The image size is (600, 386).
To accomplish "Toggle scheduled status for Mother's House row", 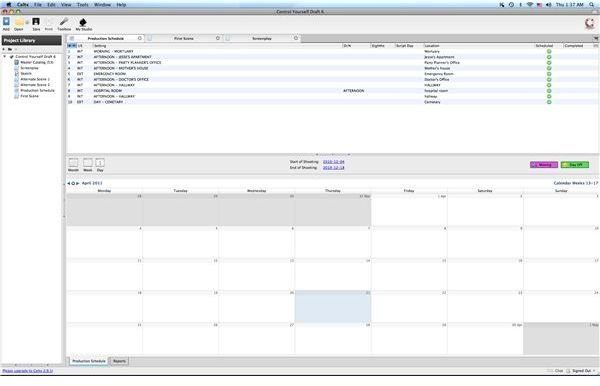I will pos(549,68).
